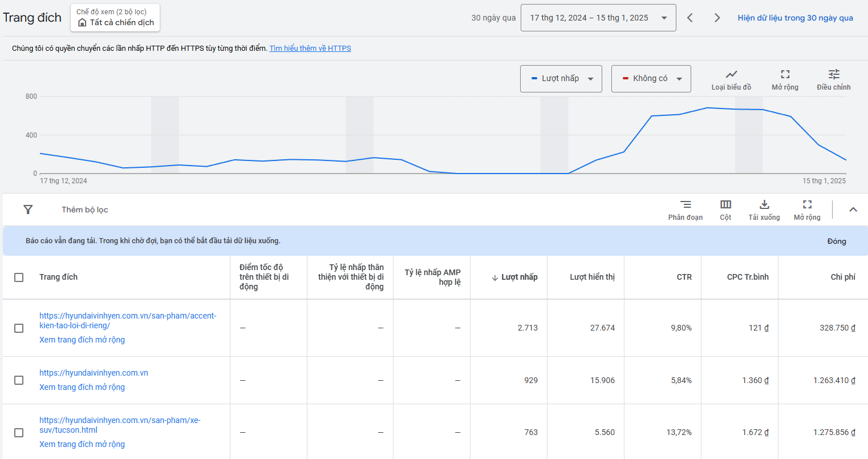Image resolution: width=868 pixels, height=459 pixels.
Task: Open the Lượt nhấp metric dropdown
Action: tap(561, 79)
